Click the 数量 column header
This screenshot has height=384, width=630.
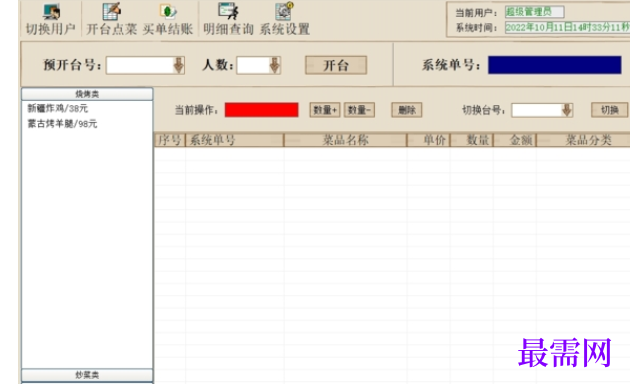tap(472, 140)
